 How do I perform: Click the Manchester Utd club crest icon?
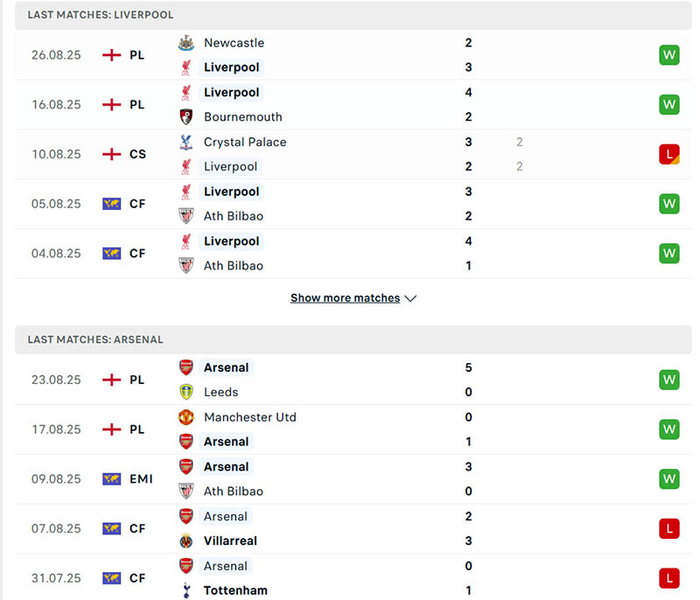tap(186, 417)
